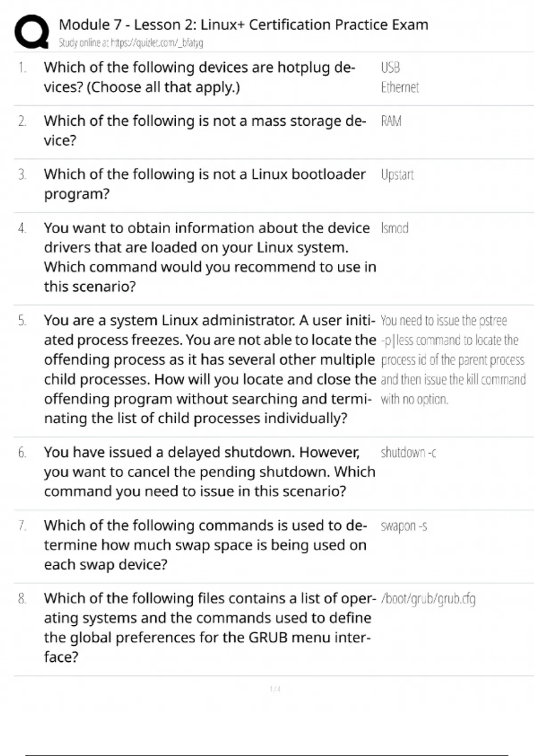Click the shutdown -c answer
The width and height of the screenshot is (534, 756).
[x=408, y=453]
